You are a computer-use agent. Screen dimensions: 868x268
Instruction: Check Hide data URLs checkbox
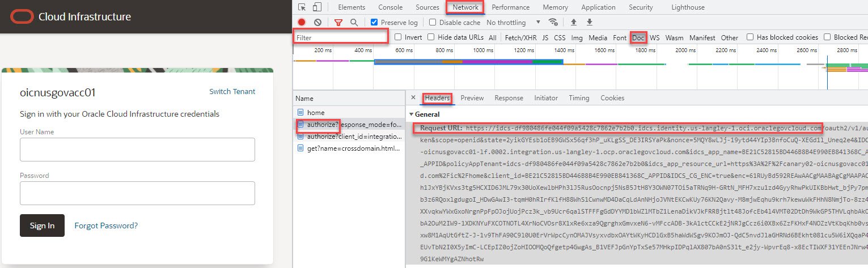pos(431,37)
